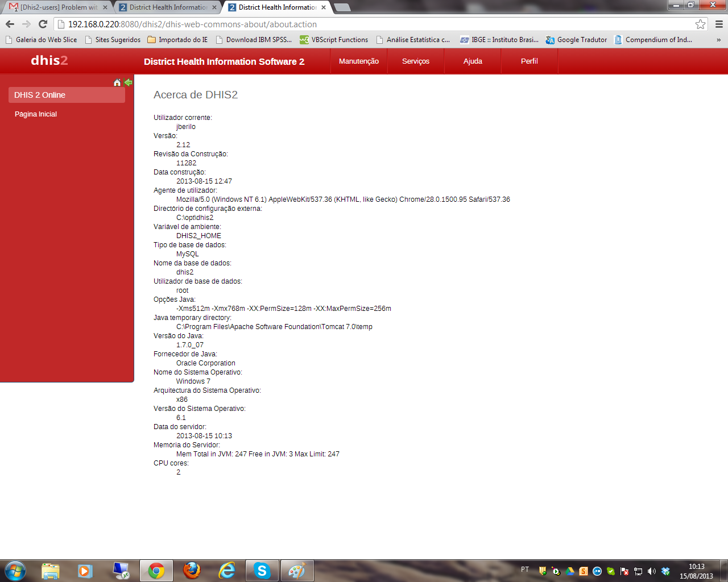The width and height of the screenshot is (728, 582).
Task: Click the District Health Information Software 2 title
Action: (x=224, y=61)
